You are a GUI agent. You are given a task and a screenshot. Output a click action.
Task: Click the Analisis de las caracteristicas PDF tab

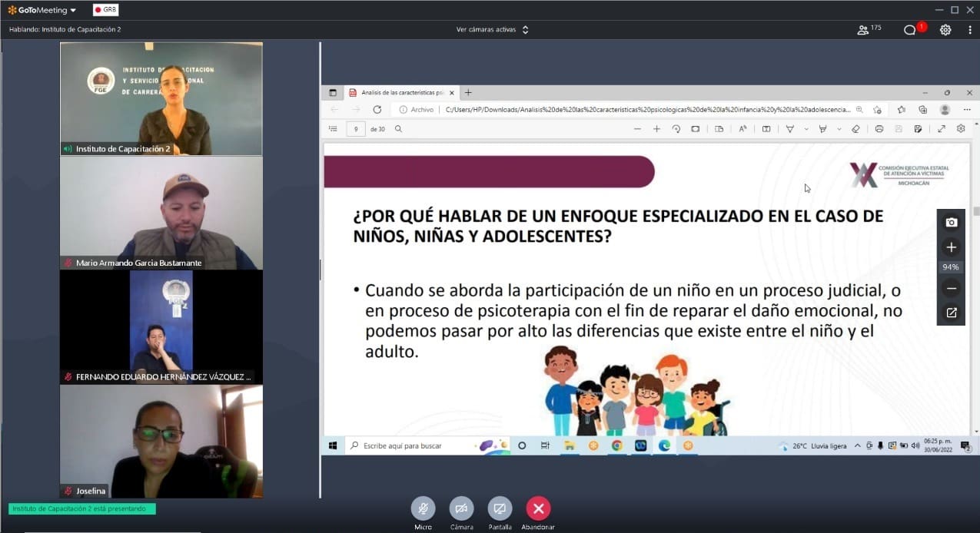click(396, 93)
